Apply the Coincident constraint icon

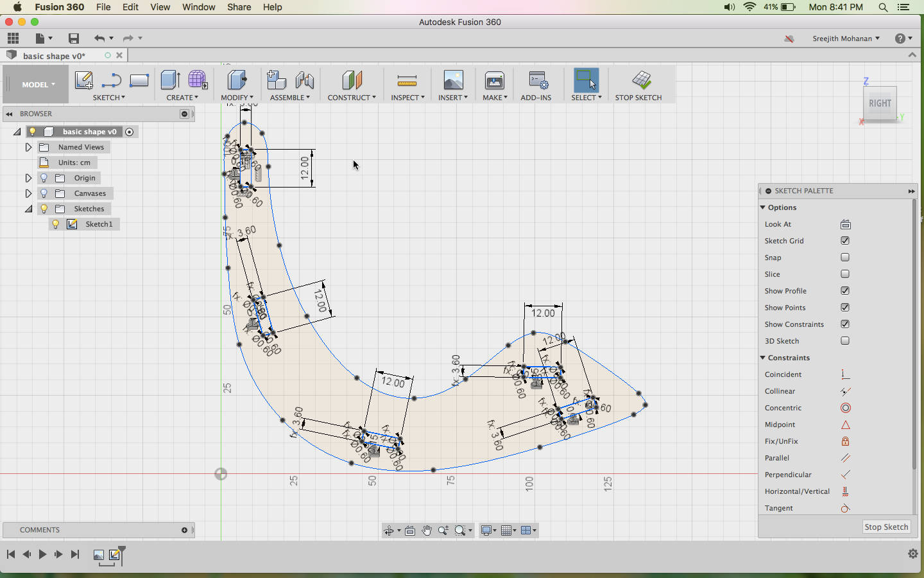846,374
